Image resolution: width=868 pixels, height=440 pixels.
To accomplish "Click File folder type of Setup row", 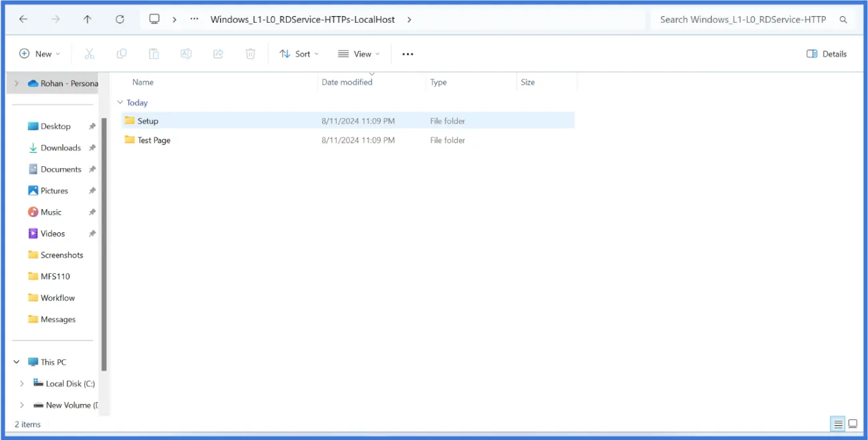I will [x=448, y=121].
